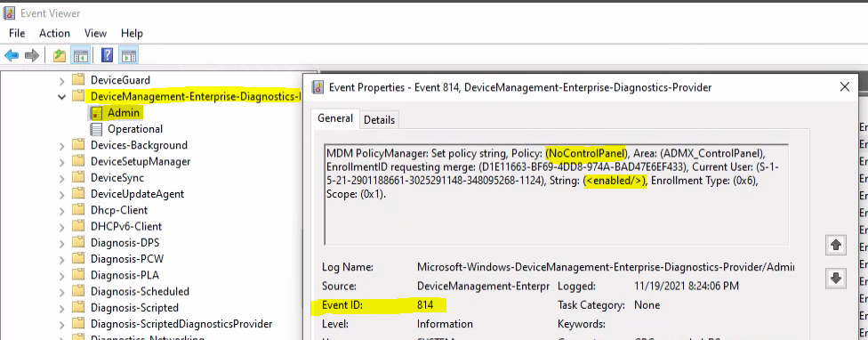This screenshot has height=340, width=868.
Task: Select the DeviceSync folder
Action: click(x=117, y=178)
